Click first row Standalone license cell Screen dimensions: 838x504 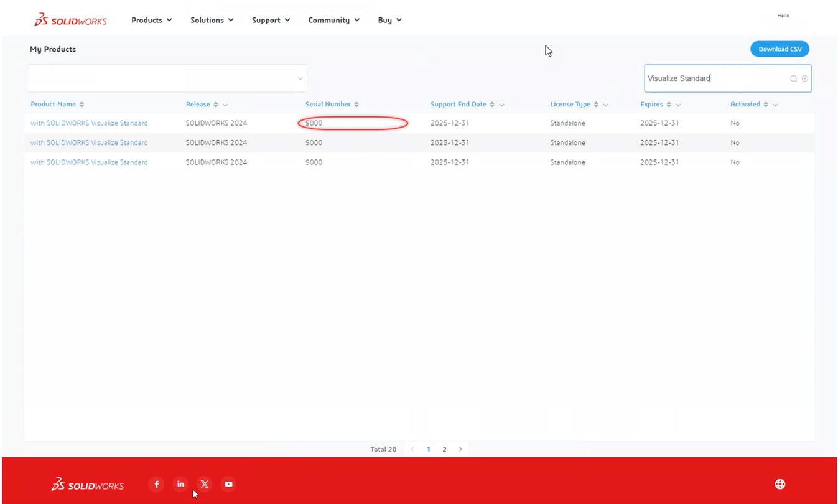567,123
